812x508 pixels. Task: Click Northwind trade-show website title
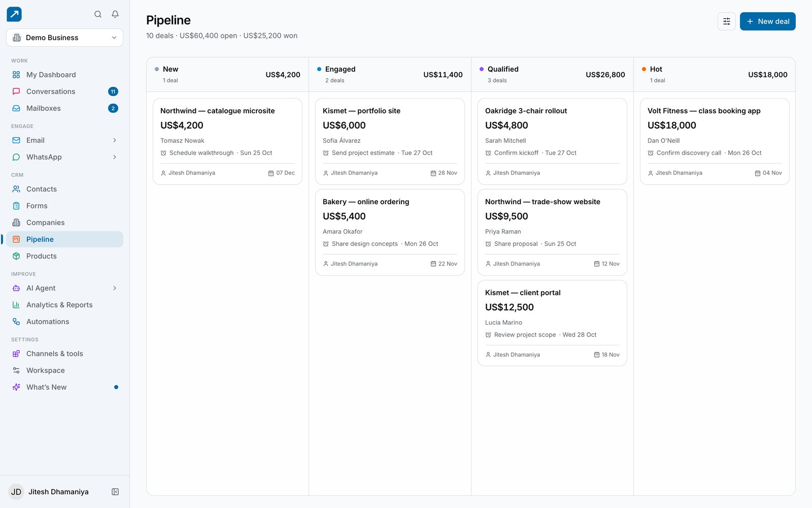click(x=543, y=202)
